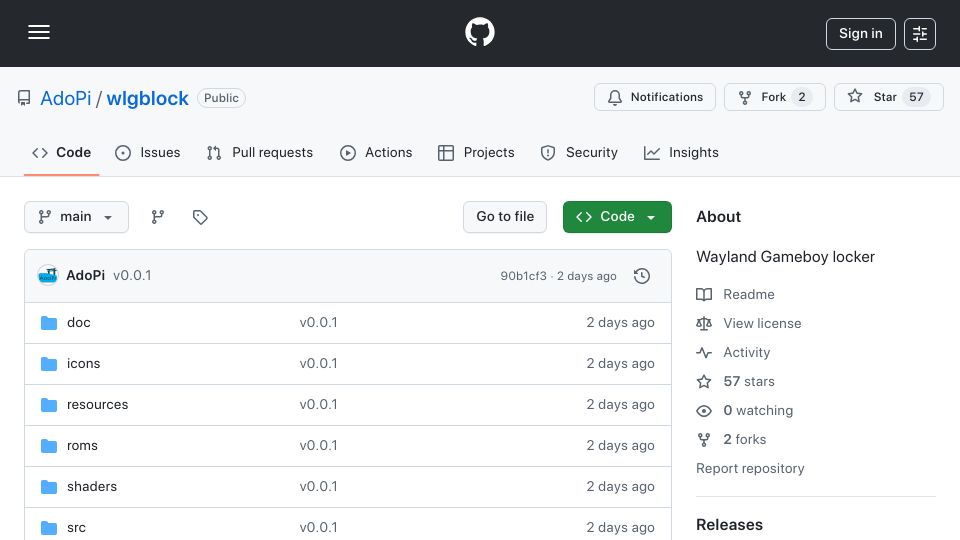
Task: Open the roms folder
Action: click(82, 446)
